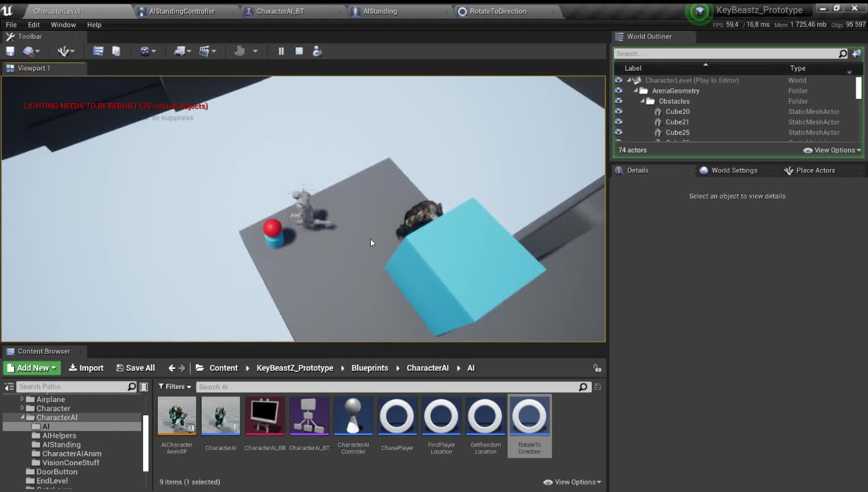This screenshot has height=492, width=868.
Task: Click the create folder icon in World Outliner
Action: pos(856,54)
